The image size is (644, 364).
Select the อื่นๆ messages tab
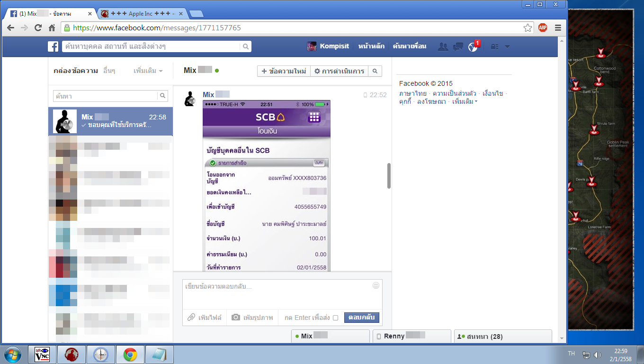pyautogui.click(x=109, y=71)
